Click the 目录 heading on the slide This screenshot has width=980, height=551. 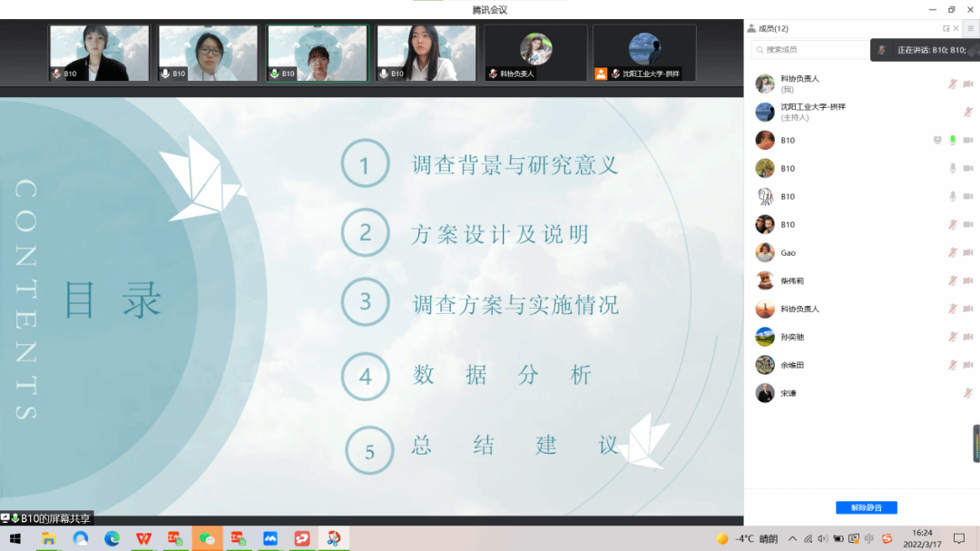[x=113, y=300]
